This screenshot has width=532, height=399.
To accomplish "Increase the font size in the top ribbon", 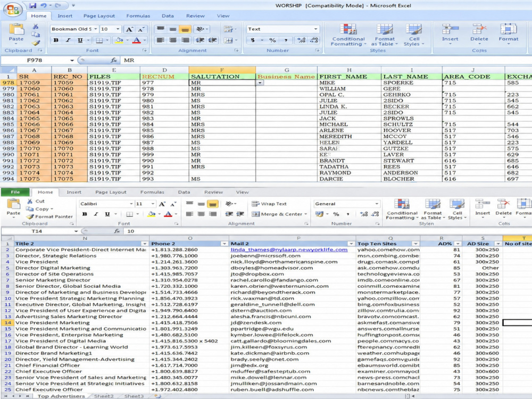I will [x=129, y=29].
